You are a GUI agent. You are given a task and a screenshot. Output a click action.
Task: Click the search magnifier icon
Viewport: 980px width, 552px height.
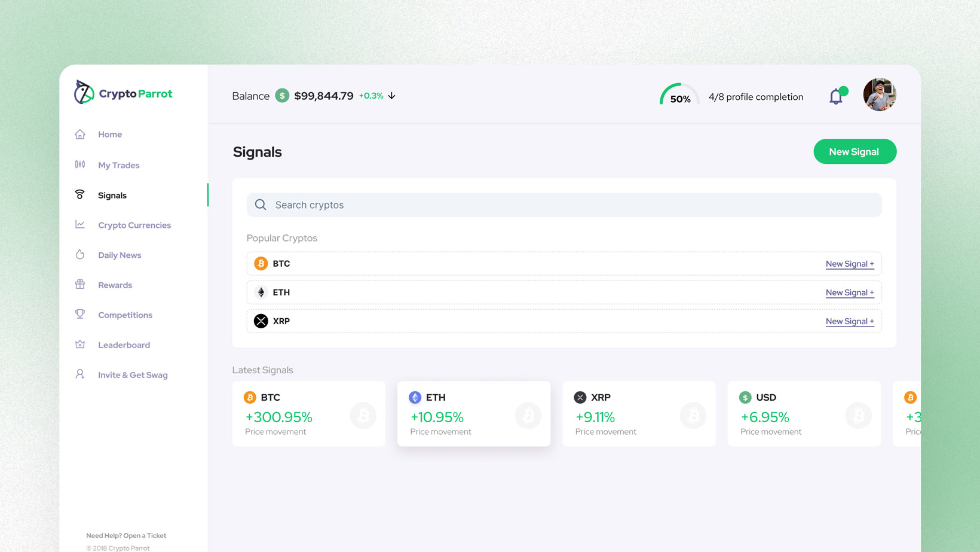[261, 205]
